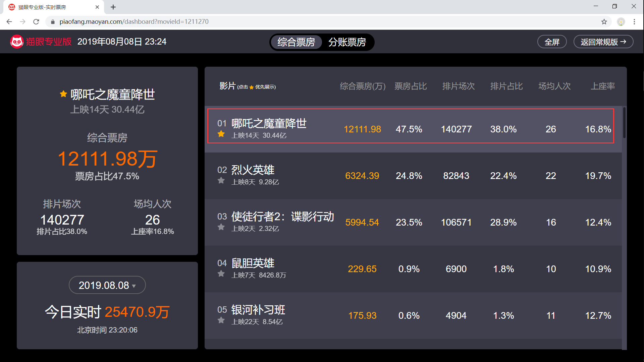644x362 pixels.
Task: Click the 北京时间 23:20:06 timestamp
Action: (107, 330)
